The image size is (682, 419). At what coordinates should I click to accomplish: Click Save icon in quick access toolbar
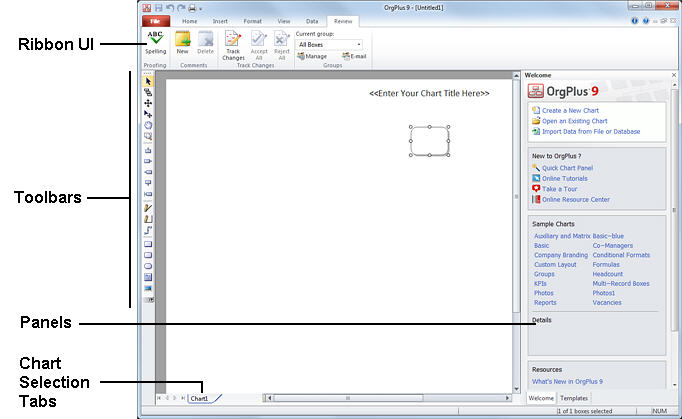tap(158, 8)
